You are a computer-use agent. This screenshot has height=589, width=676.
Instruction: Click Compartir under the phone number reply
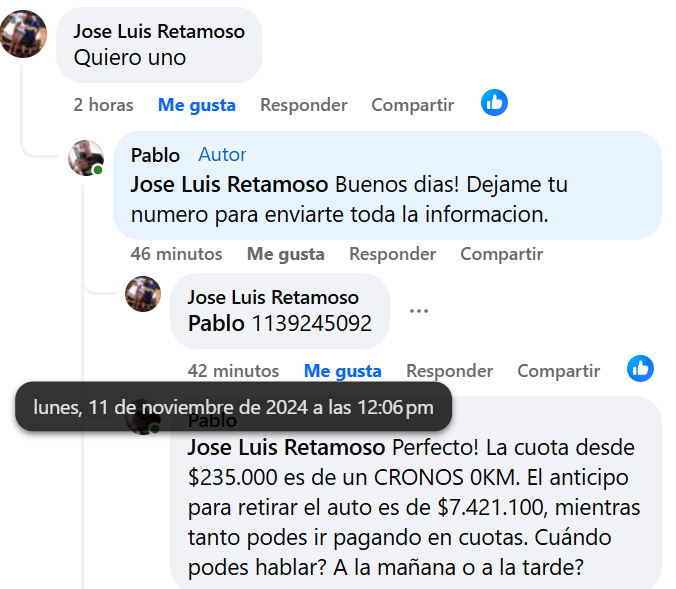pyautogui.click(x=559, y=371)
